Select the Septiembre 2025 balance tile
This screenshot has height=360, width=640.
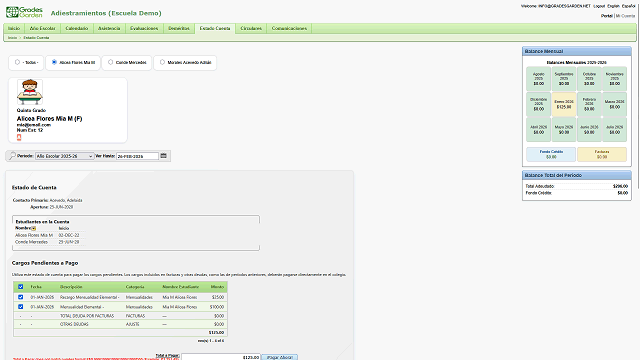564,79
